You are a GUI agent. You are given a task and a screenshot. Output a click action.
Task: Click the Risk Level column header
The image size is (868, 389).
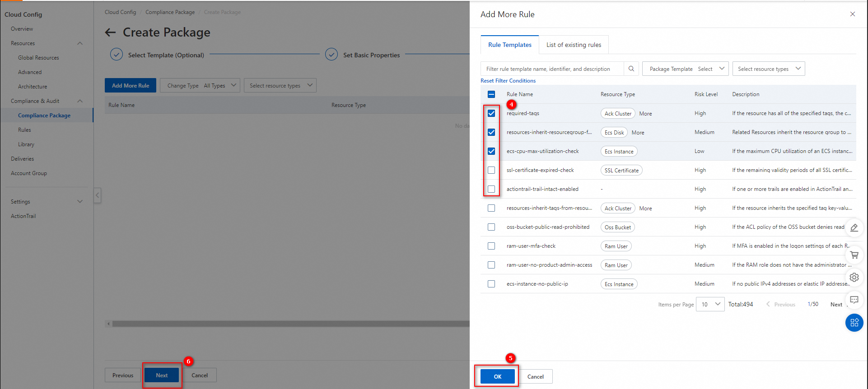(706, 94)
